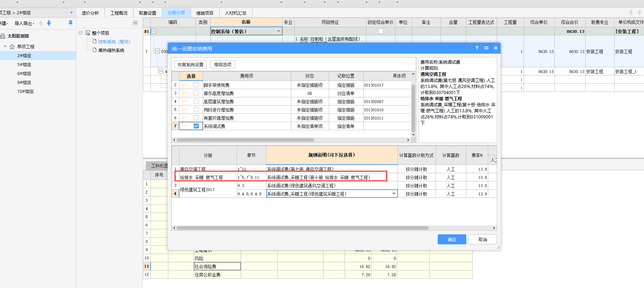This screenshot has height=288, width=644.
Task: Click the 社会保险费 cell
Action: (217, 266)
